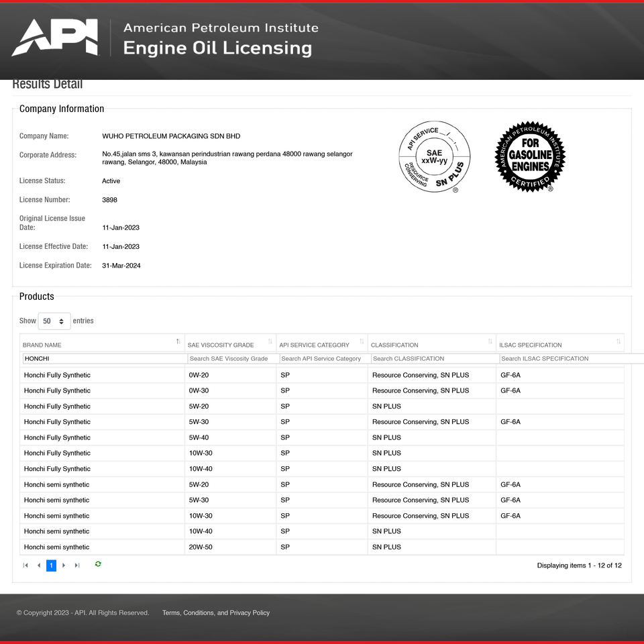The width and height of the screenshot is (644, 644).
Task: Click SP in the 20W-50 row
Action: (x=285, y=547)
